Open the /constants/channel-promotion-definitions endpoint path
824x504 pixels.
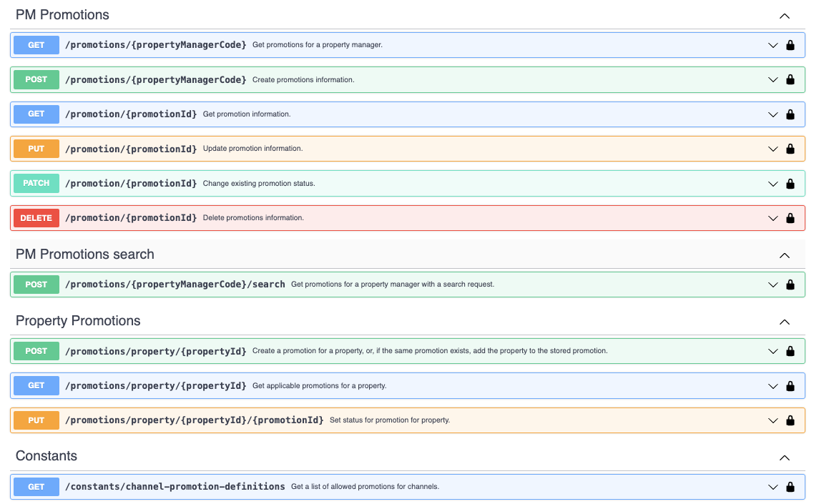click(x=175, y=487)
